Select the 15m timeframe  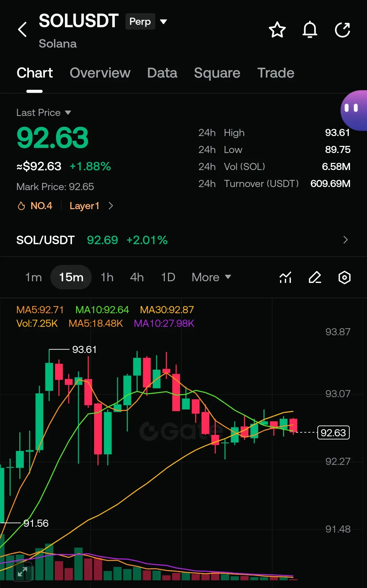pos(71,277)
